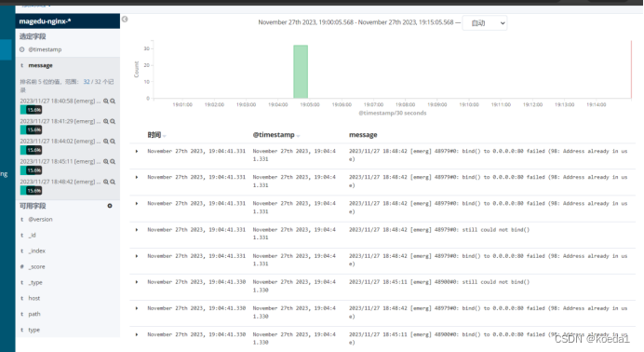
Task: Filter for the 18:45:11 emerg value
Action: (x=106, y=162)
